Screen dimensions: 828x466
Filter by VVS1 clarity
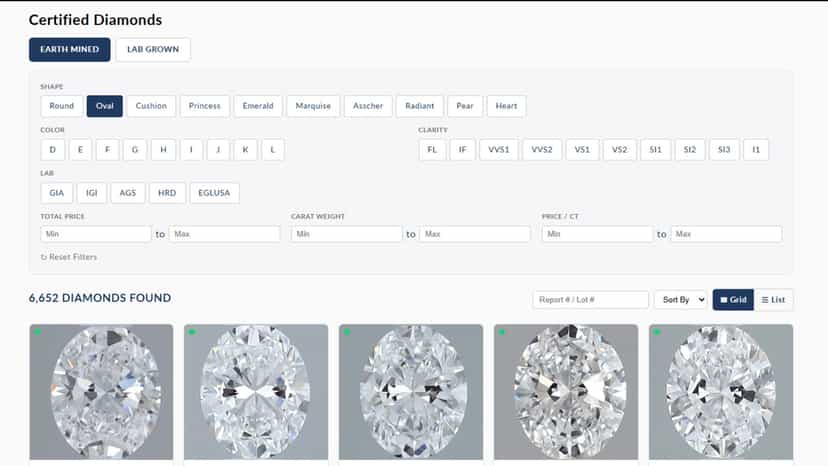[x=499, y=150]
